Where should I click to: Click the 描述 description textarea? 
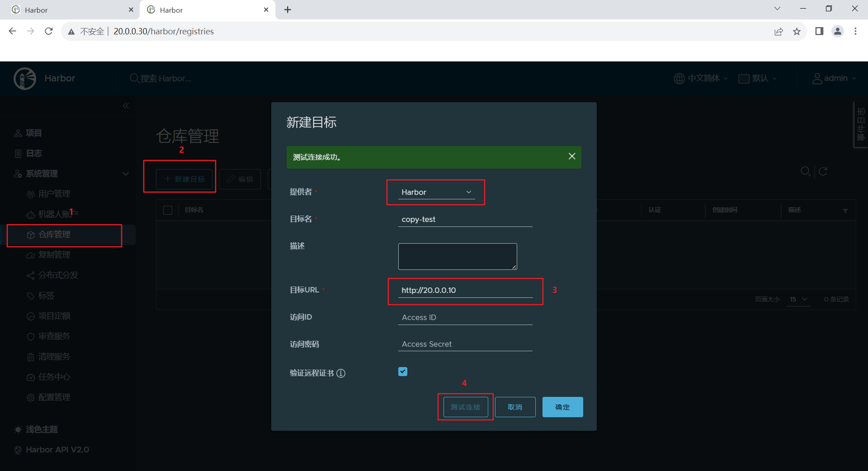pyautogui.click(x=458, y=256)
